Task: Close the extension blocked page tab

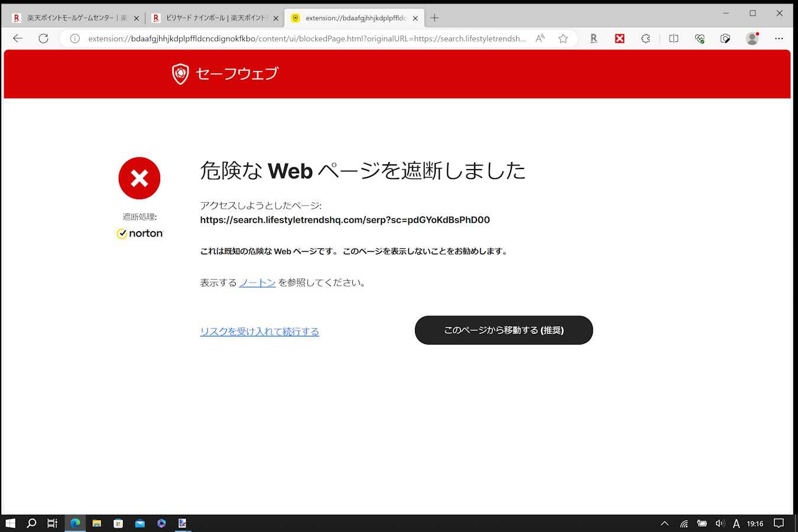Action: (416, 18)
